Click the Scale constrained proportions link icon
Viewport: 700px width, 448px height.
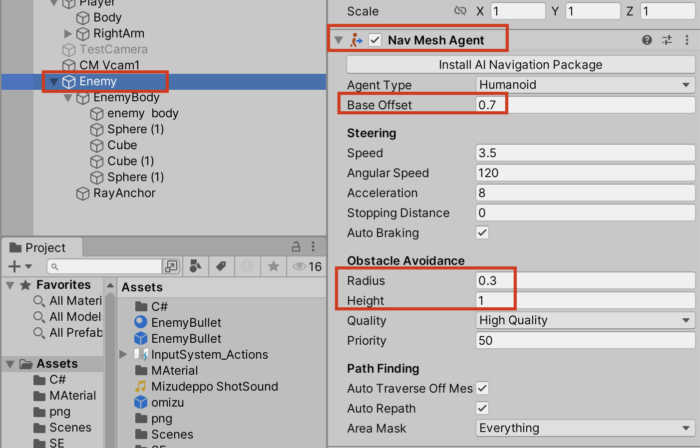(460, 12)
